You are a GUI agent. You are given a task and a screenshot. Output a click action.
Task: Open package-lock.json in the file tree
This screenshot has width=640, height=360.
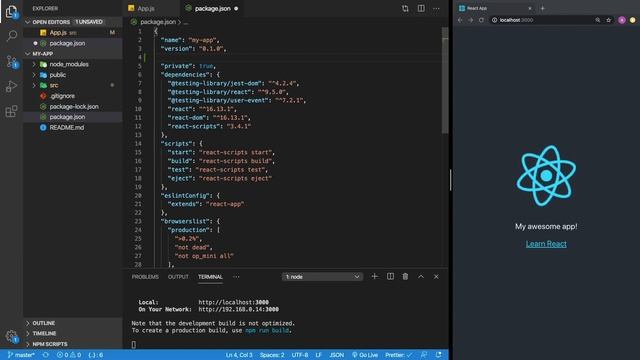(x=73, y=107)
